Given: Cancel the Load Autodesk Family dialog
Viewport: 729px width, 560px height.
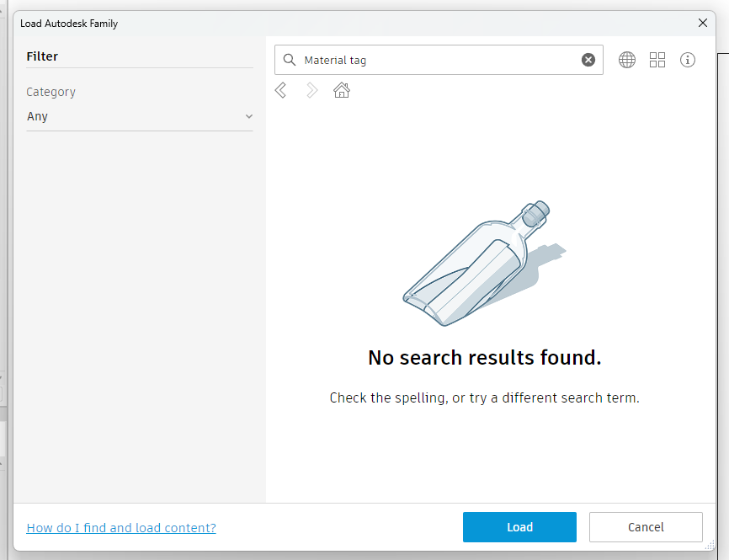Looking at the screenshot, I should pos(646,526).
